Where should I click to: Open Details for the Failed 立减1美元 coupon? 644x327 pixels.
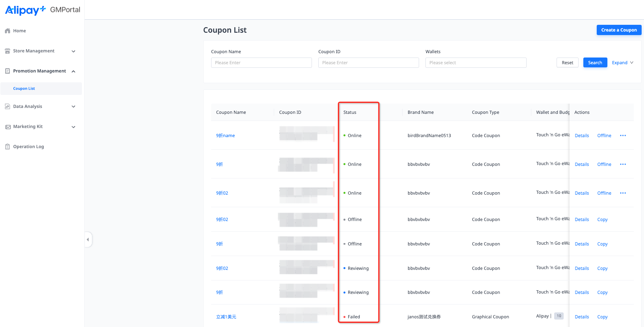581,317
